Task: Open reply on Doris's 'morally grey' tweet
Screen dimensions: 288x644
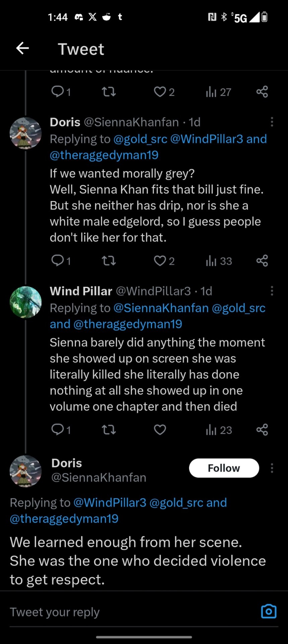Action: 58,261
